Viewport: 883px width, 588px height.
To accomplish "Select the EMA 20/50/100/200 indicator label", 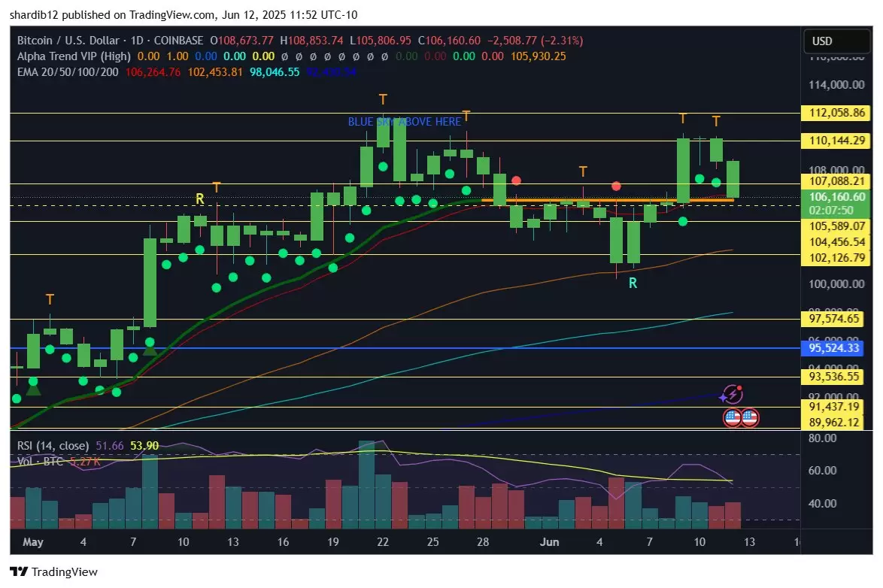I will coord(68,72).
